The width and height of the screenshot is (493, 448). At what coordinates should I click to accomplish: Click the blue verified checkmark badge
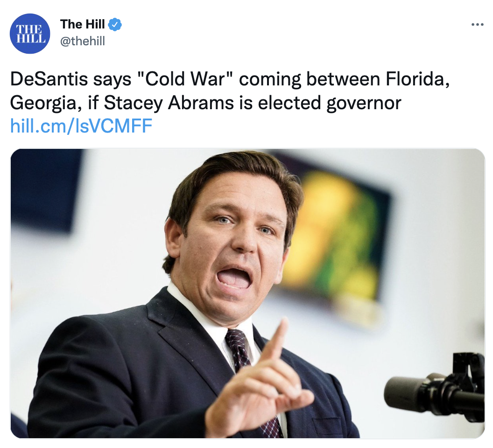[115, 25]
